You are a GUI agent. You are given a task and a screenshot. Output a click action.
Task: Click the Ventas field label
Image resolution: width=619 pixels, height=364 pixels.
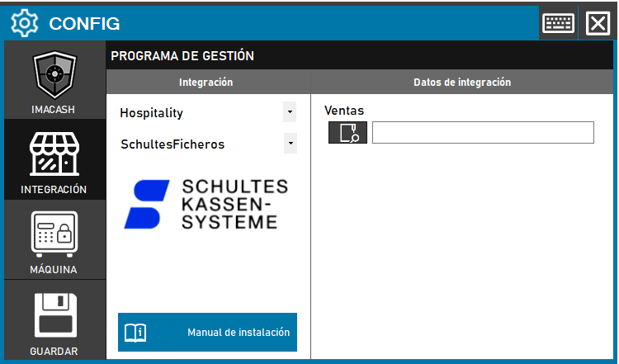pos(344,111)
